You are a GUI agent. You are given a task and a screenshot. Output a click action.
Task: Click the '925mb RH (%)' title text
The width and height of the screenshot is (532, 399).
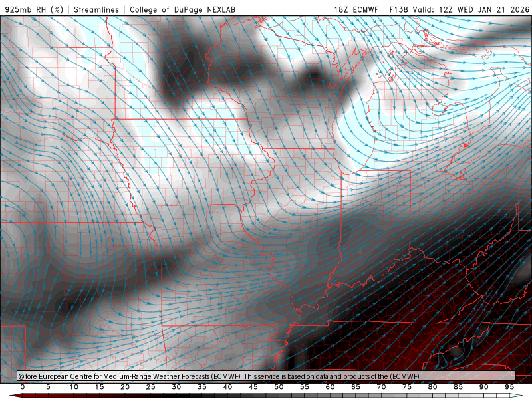coord(35,9)
